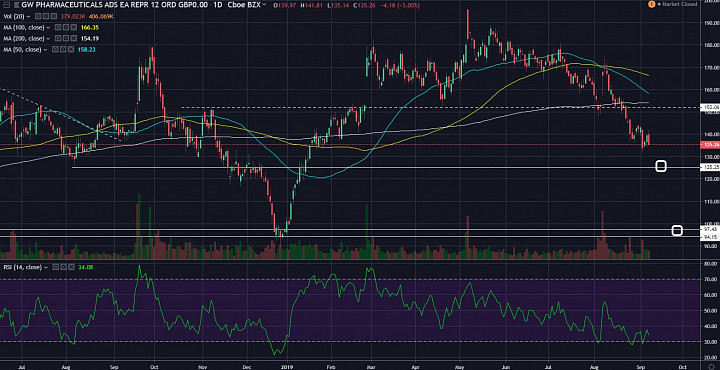Viewport: 720px width, 370px height.
Task: Hide the RSI (14, close) indicator
Action: (x=56, y=267)
